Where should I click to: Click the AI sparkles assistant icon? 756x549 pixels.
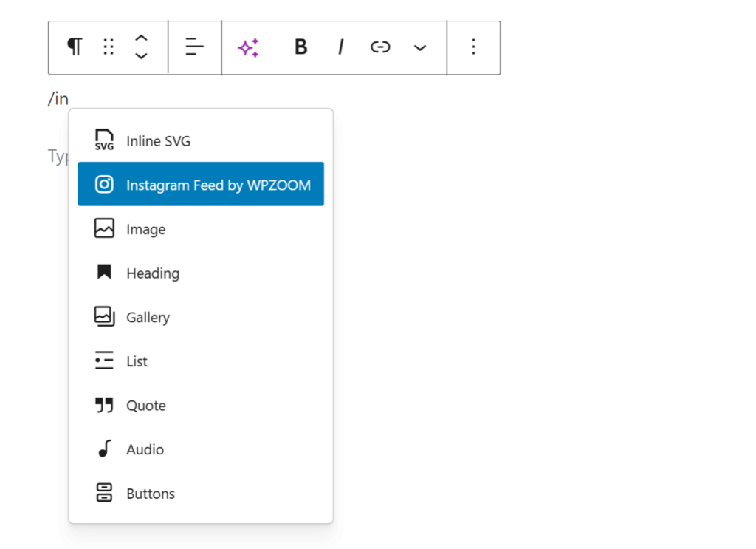pyautogui.click(x=248, y=47)
